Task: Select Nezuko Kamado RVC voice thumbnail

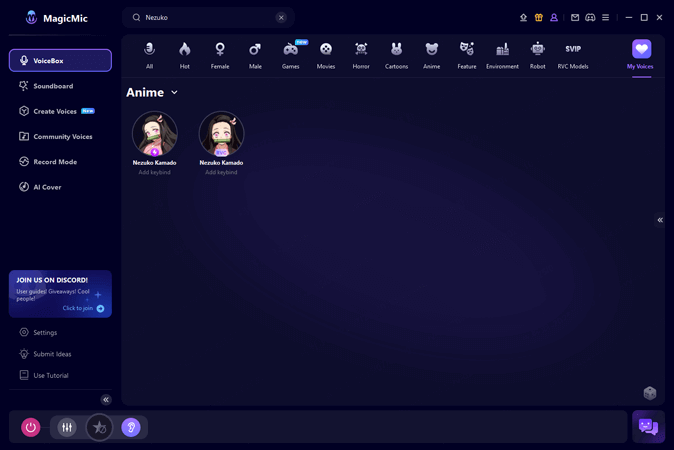Action: (x=221, y=134)
